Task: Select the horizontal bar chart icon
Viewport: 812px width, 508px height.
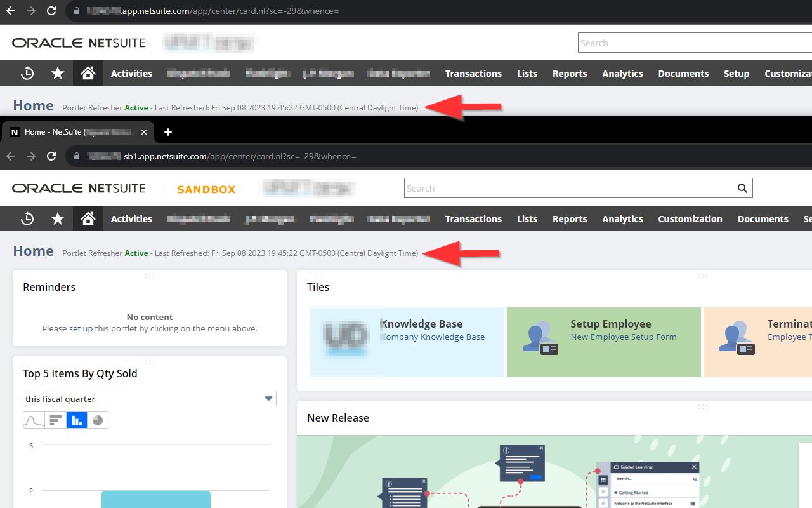Action: pos(55,419)
